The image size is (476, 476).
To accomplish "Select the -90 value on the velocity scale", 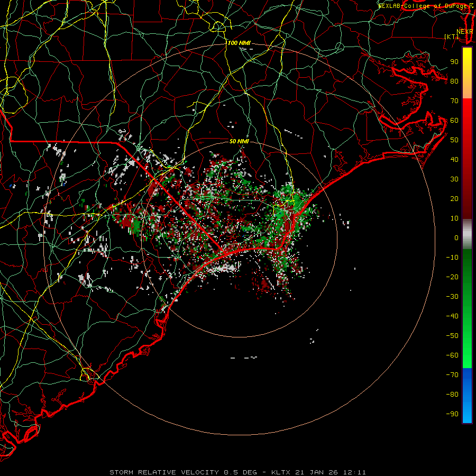I will (x=452, y=414).
